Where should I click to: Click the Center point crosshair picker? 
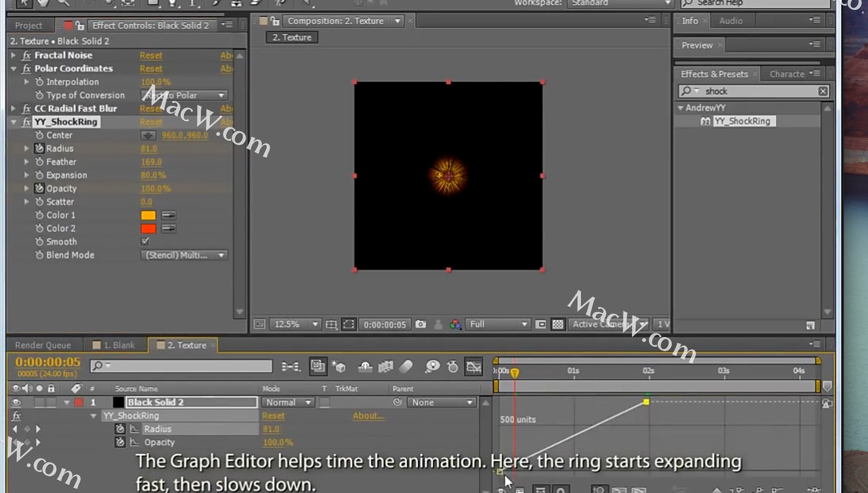click(x=148, y=135)
